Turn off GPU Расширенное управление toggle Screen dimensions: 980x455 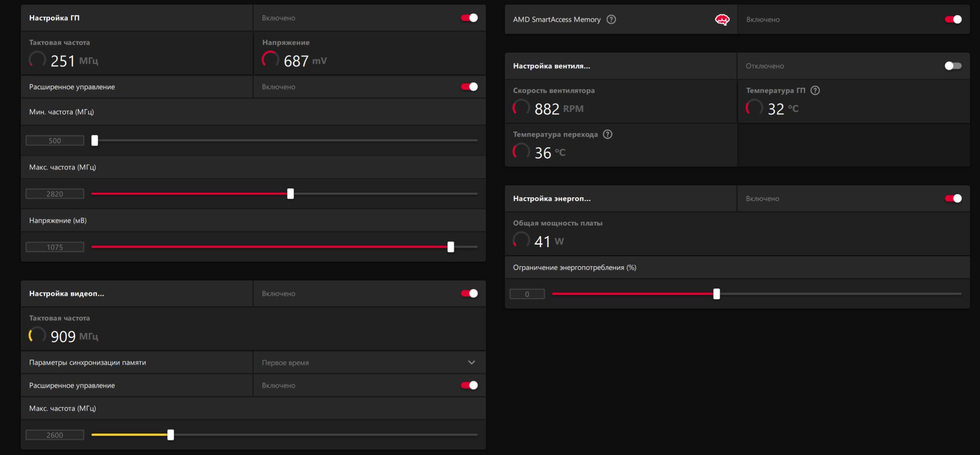(x=469, y=87)
